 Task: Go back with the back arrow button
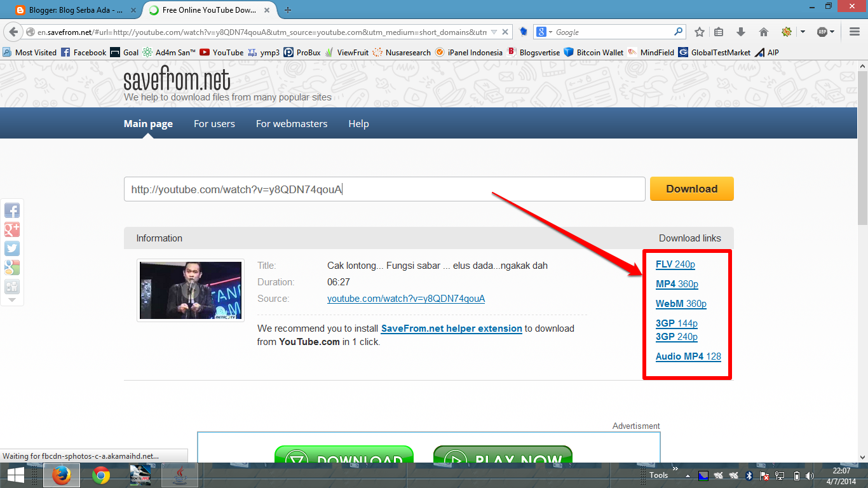coord(13,32)
